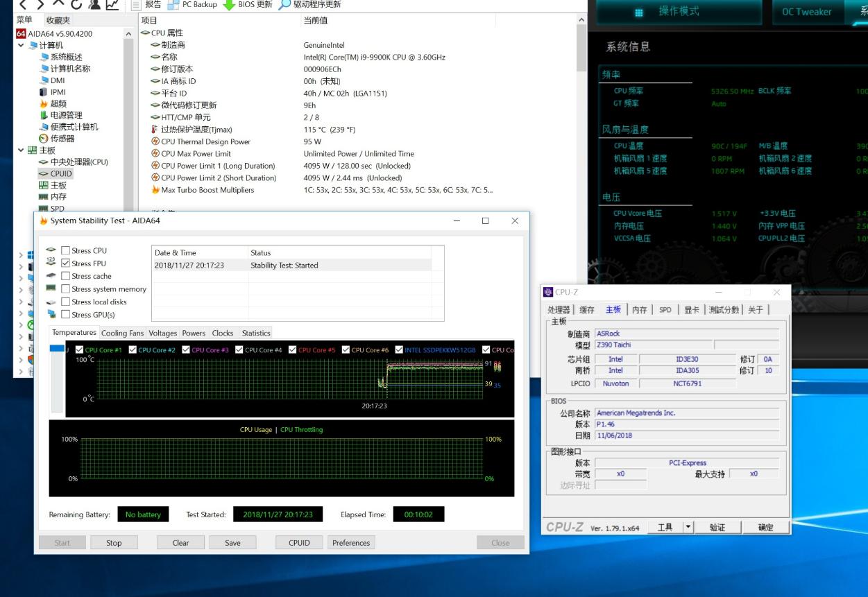Click 验证 to validate in CPU-Z

[x=717, y=526]
